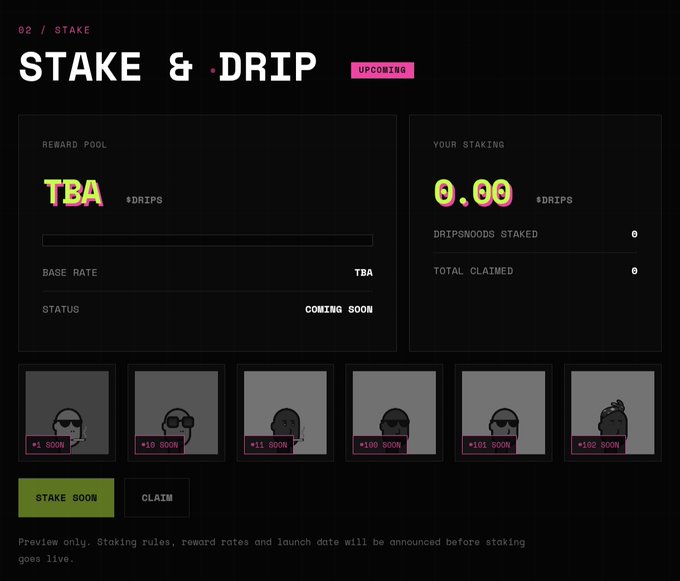The width and height of the screenshot is (680, 581).
Task: Select the #10 SOON Dripsnood thumbnail
Action: [176, 412]
